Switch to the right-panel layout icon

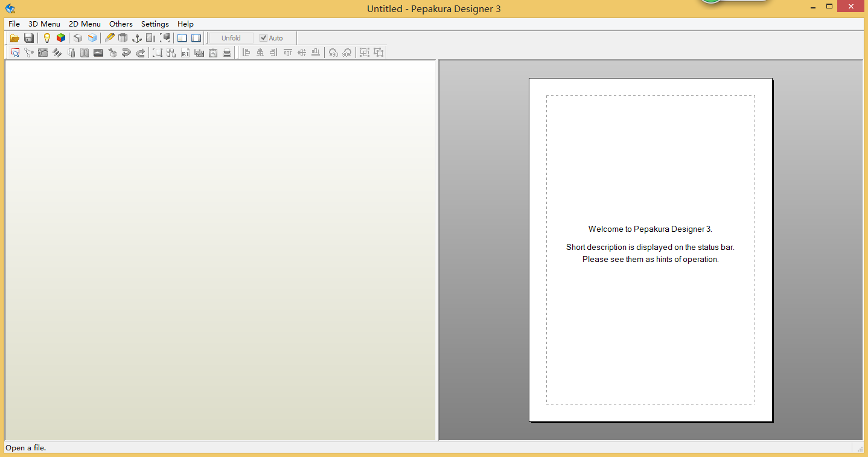[x=196, y=38]
